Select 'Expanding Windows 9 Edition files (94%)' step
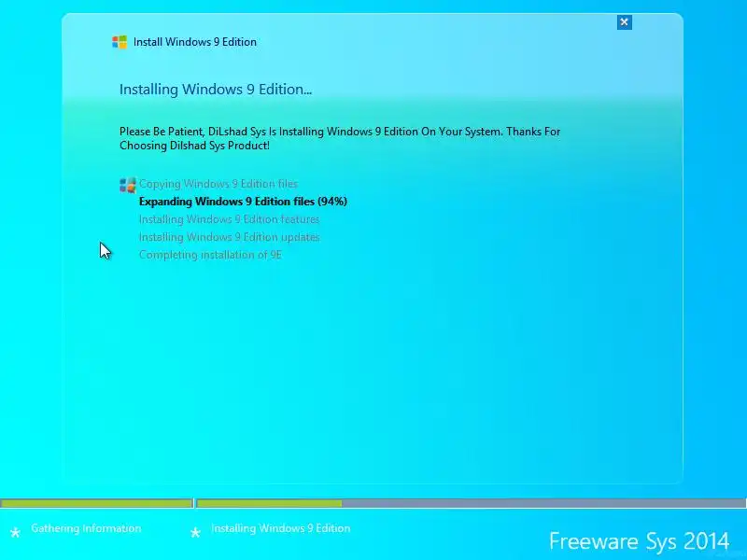Image resolution: width=747 pixels, height=560 pixels. point(243,202)
